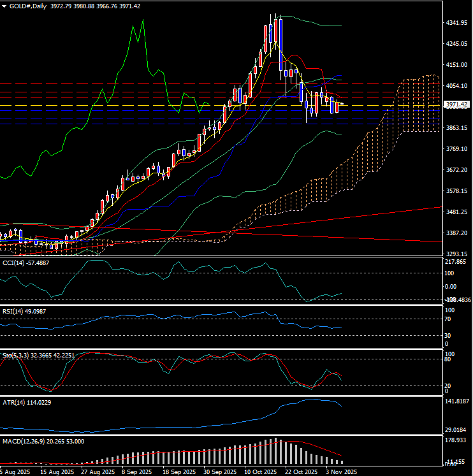473x476 pixels.
Task: Click the 22 Oct 2025 date marker
Action: tap(300, 472)
